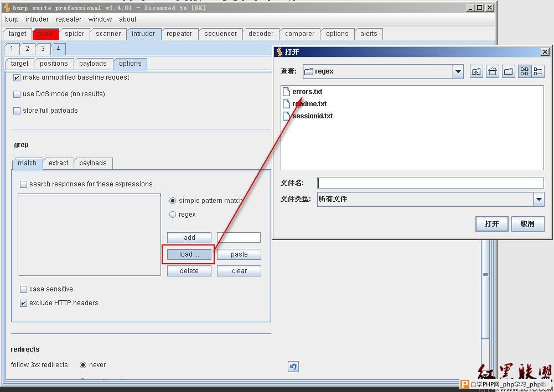This screenshot has height=392, width=554.
Task: Switch file dialog to list view
Action: 525,72
